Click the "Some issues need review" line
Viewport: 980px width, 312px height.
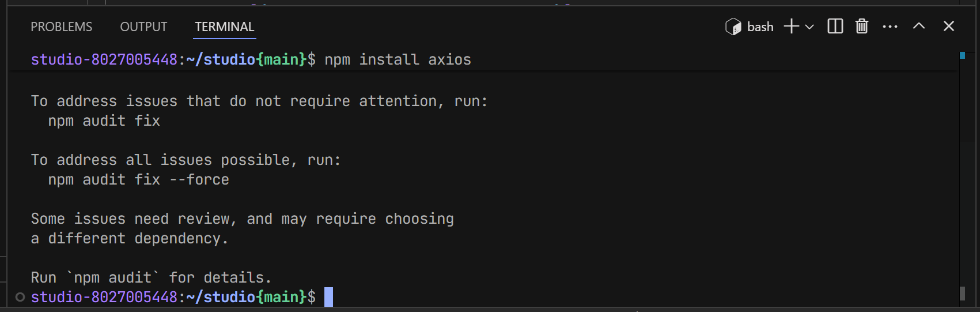pyautogui.click(x=242, y=219)
